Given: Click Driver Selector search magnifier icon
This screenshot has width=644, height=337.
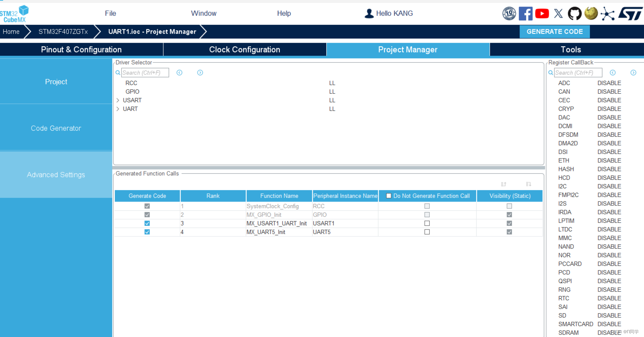Looking at the screenshot, I should click(x=118, y=73).
